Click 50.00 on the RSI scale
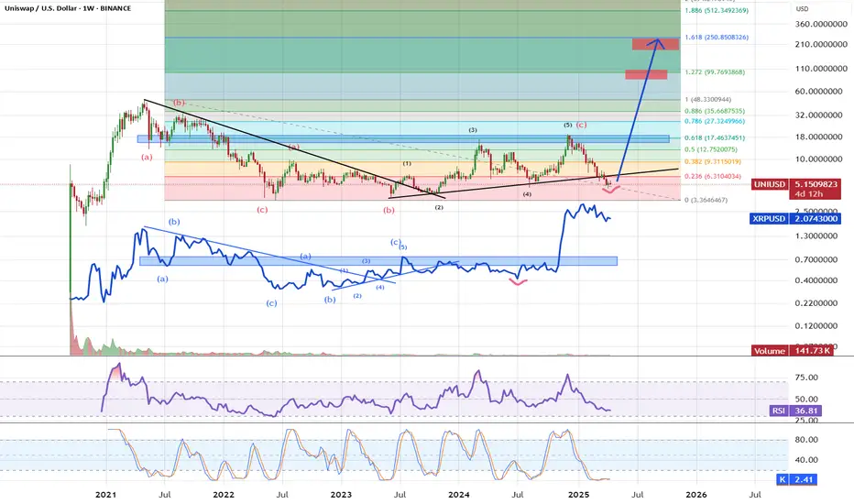Viewport: 854px width, 504px height. click(806, 400)
